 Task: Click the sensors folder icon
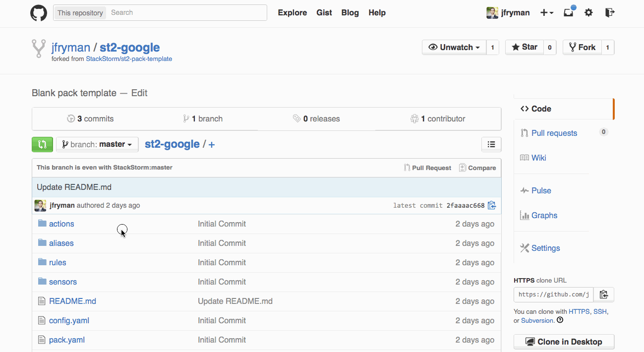(x=42, y=282)
